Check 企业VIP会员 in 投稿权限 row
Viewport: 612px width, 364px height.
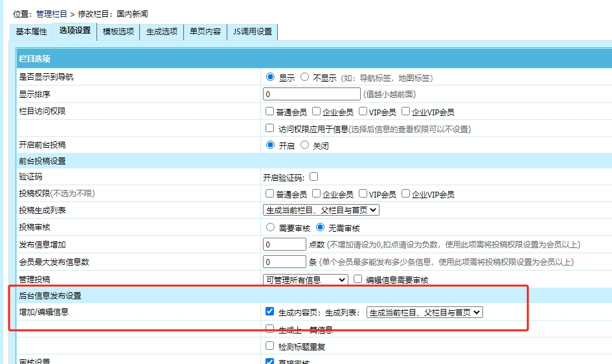[x=405, y=194]
